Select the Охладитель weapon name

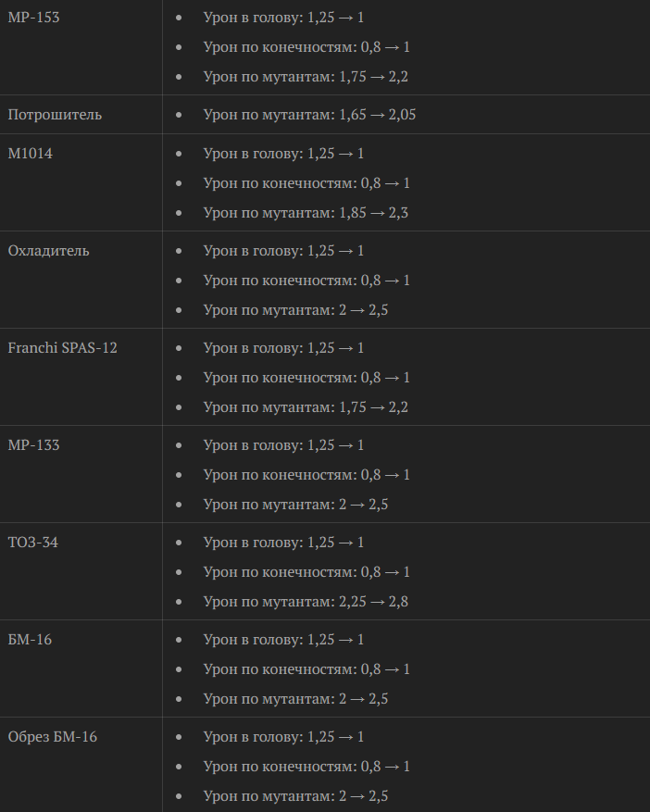tap(48, 251)
